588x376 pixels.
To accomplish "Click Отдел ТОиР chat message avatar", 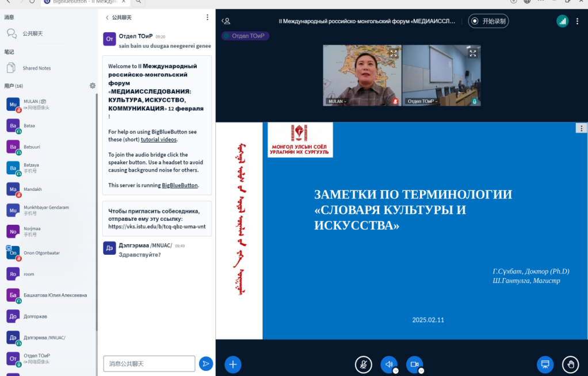I will (x=109, y=39).
